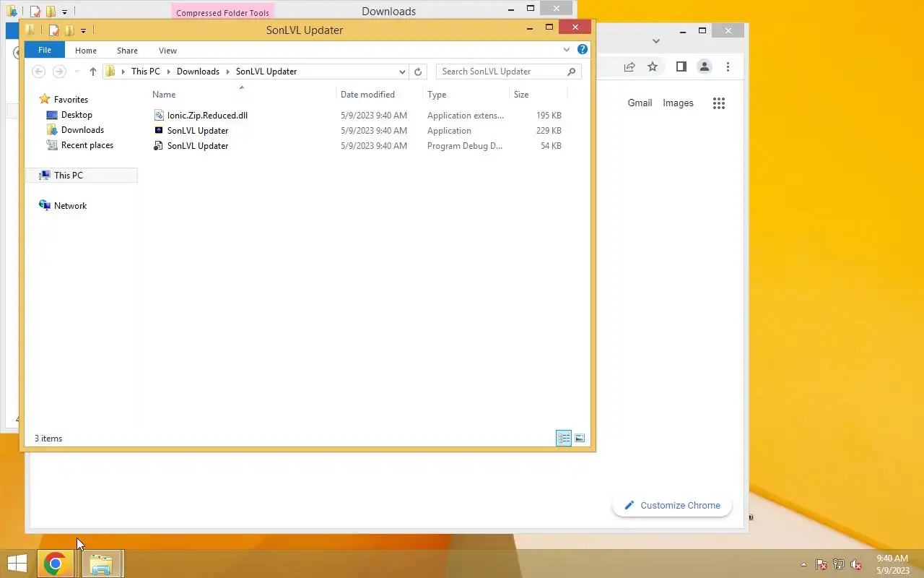This screenshot has width=924, height=578.
Task: Open the Share ribbon tab
Action: [127, 51]
